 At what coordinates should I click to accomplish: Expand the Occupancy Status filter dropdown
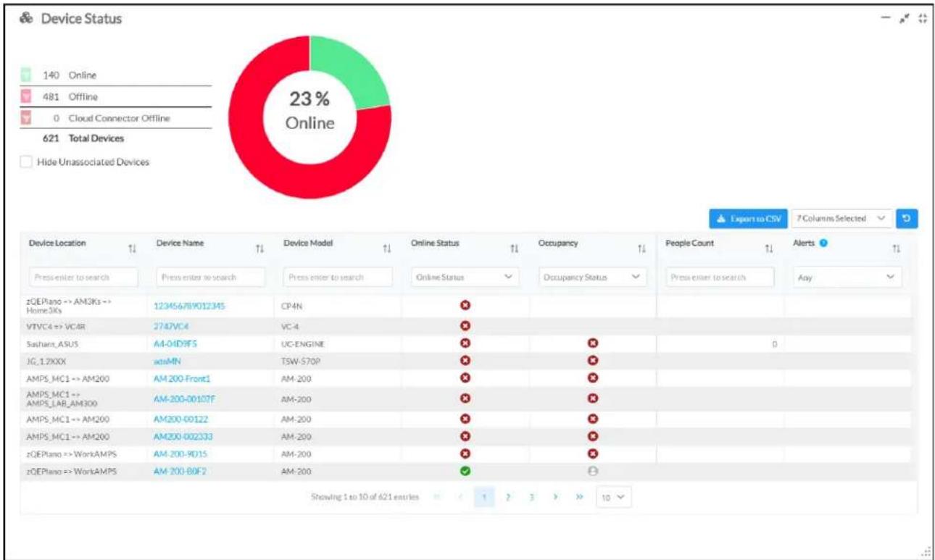click(592, 277)
